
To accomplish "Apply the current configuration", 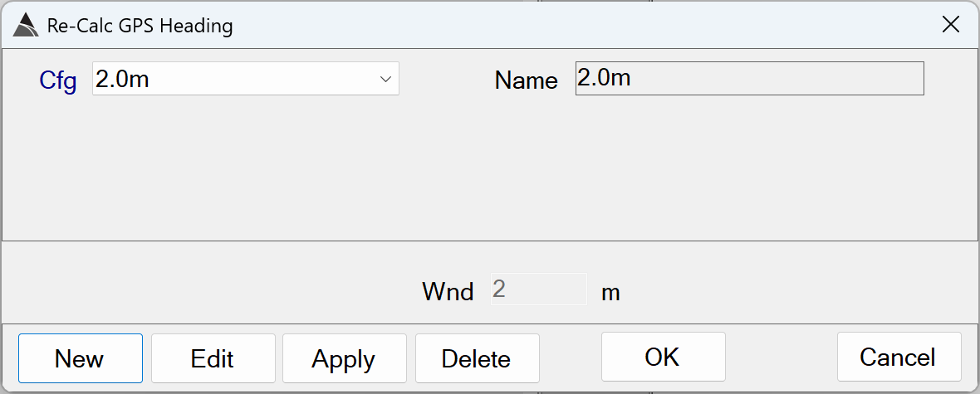I will pyautogui.click(x=344, y=358).
